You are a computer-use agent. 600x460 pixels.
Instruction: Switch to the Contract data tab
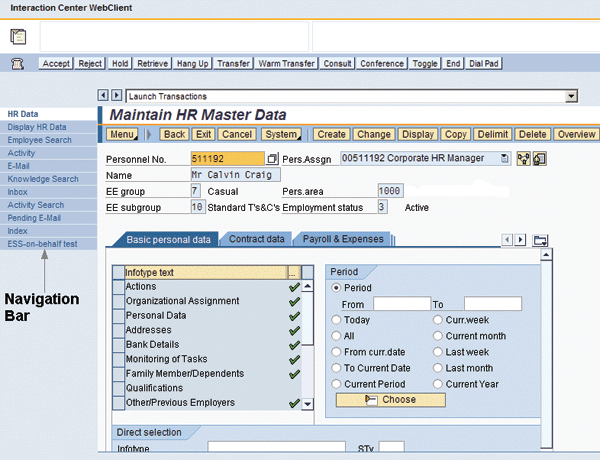point(257,239)
